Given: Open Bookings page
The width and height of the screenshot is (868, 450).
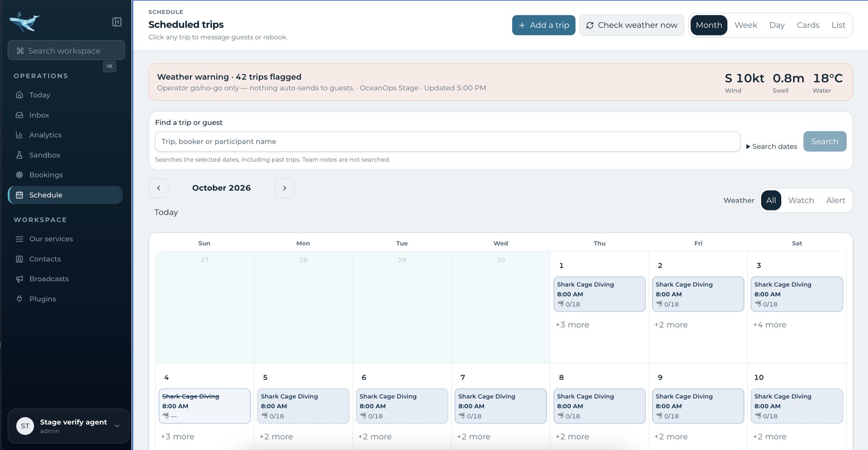Looking at the screenshot, I should pos(65,175).
